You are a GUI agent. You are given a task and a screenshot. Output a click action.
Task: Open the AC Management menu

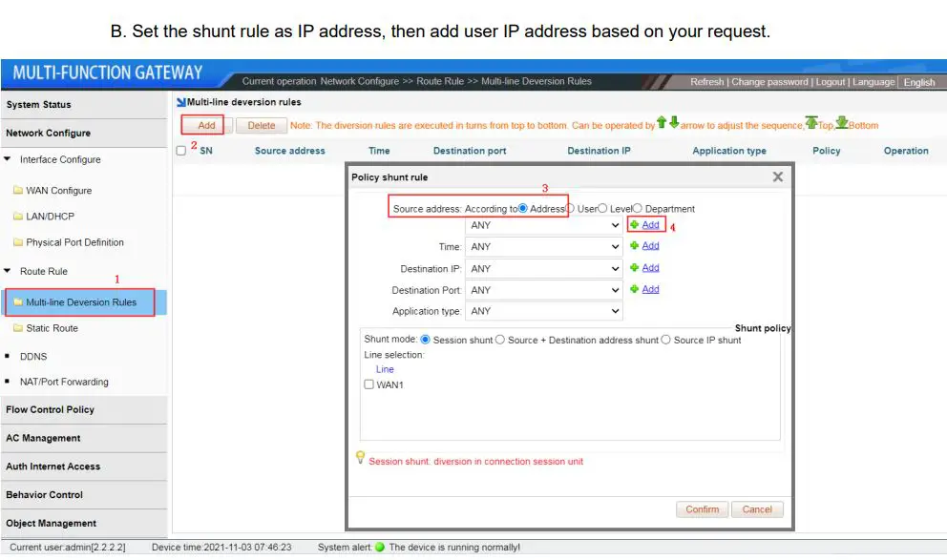(84, 438)
